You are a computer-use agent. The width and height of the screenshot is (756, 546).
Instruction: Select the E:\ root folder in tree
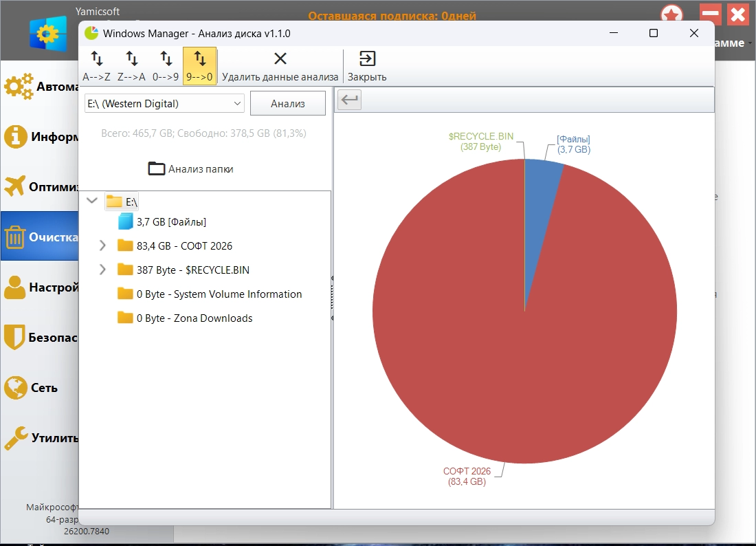pos(122,201)
